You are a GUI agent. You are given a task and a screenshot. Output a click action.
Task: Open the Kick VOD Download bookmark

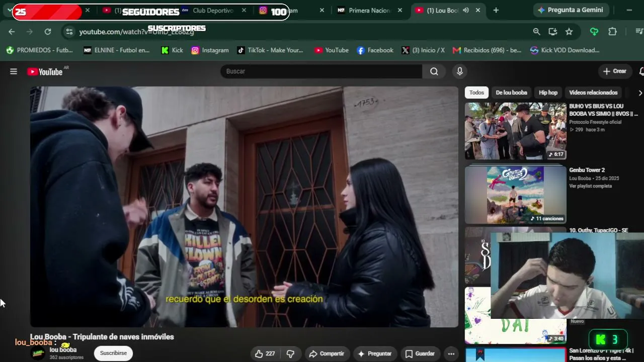point(565,50)
